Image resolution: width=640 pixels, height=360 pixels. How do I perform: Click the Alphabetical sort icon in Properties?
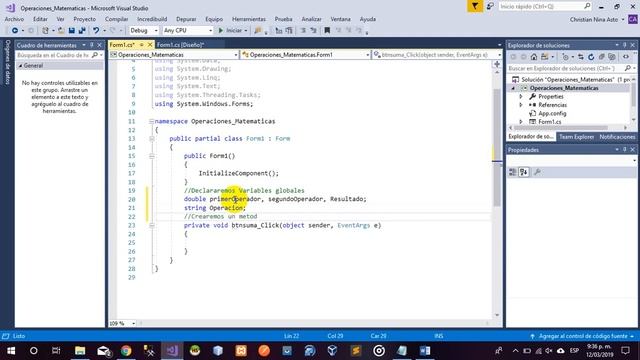pyautogui.click(x=524, y=172)
